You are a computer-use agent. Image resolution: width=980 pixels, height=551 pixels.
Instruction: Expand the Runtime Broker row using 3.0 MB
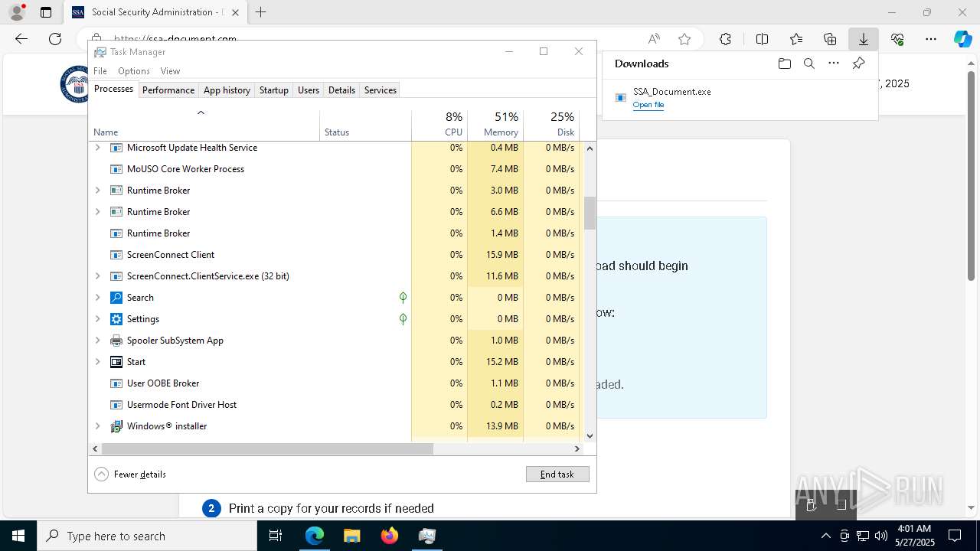[x=97, y=191]
